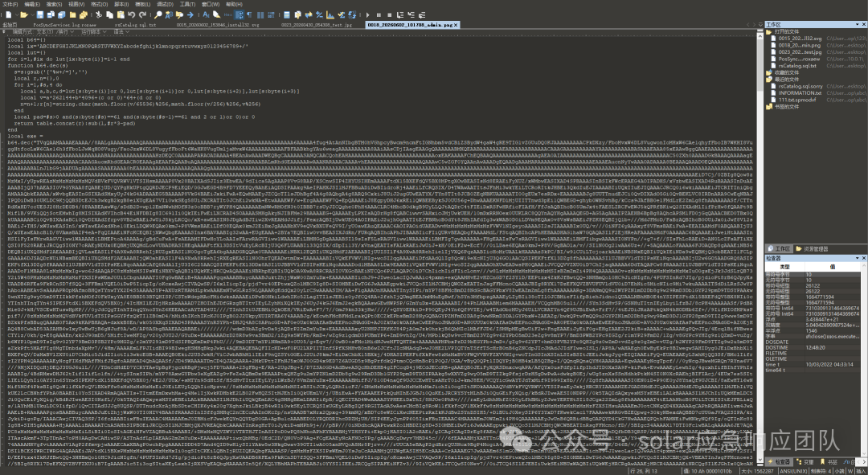Screen dimensions: 868x475
Task: Click the blue Goto arrow icon
Action: (x=190, y=15)
